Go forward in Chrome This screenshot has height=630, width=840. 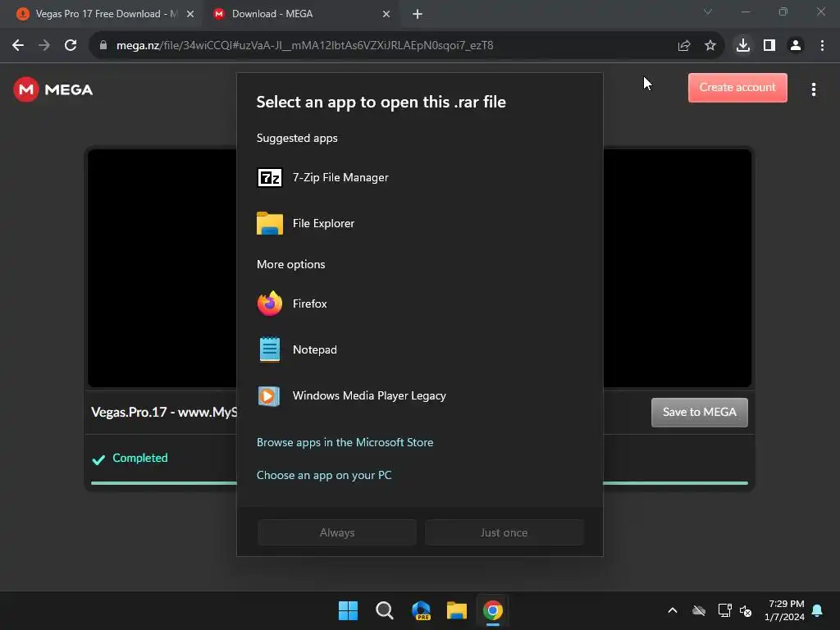[44, 46]
